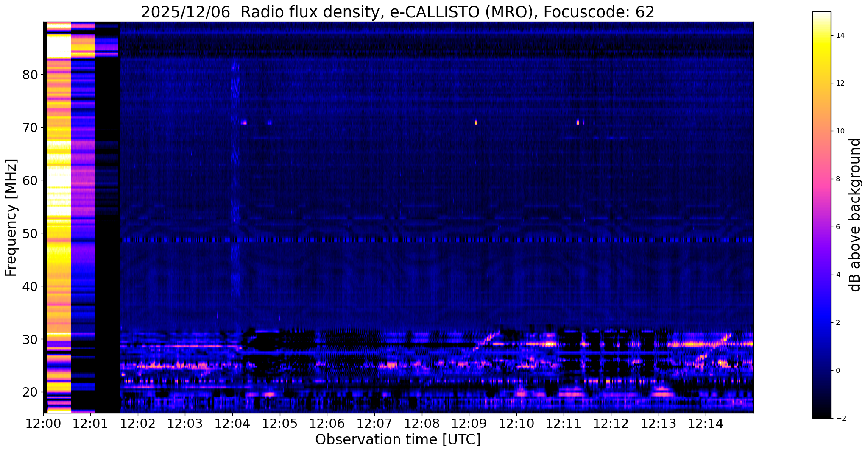
Task: Click the 12:00 time axis tick label
Action: coord(43,423)
